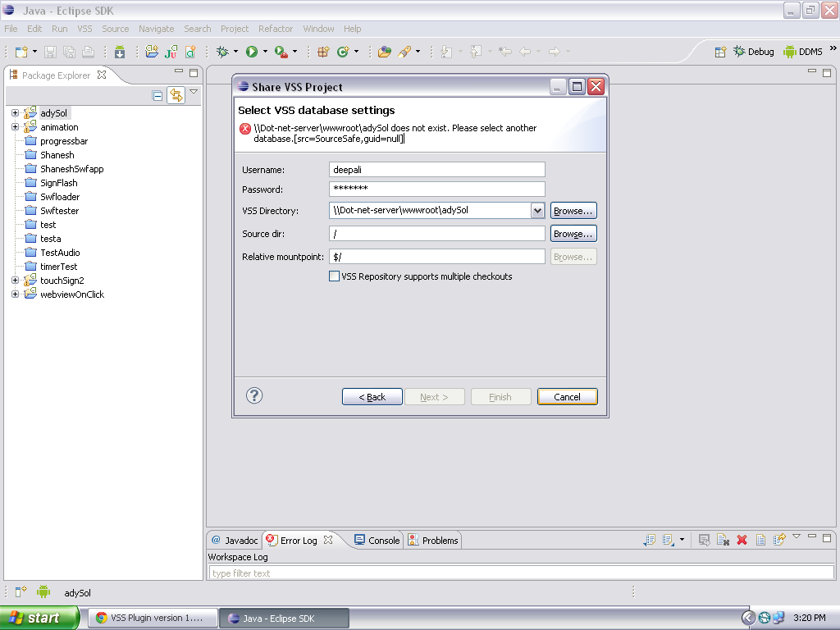
Task: Click the Open Type folder icon
Action: tap(384, 52)
